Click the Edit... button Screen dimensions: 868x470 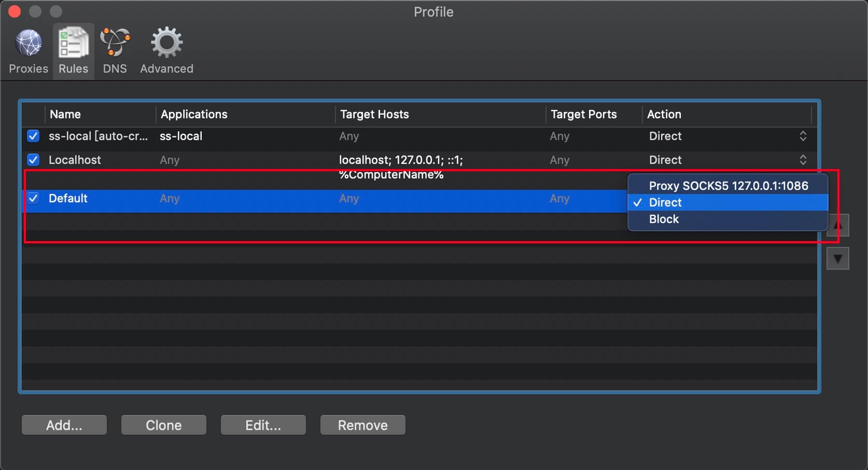(x=263, y=425)
